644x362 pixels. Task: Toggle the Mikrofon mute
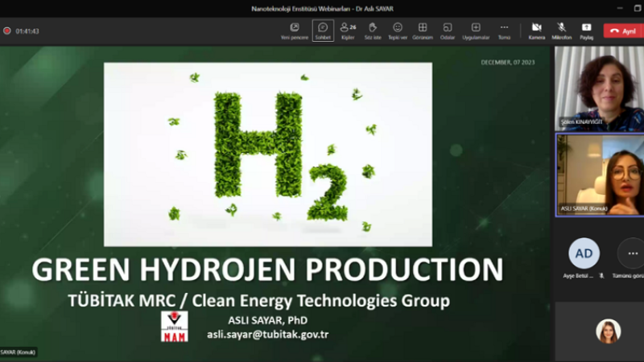click(x=561, y=31)
